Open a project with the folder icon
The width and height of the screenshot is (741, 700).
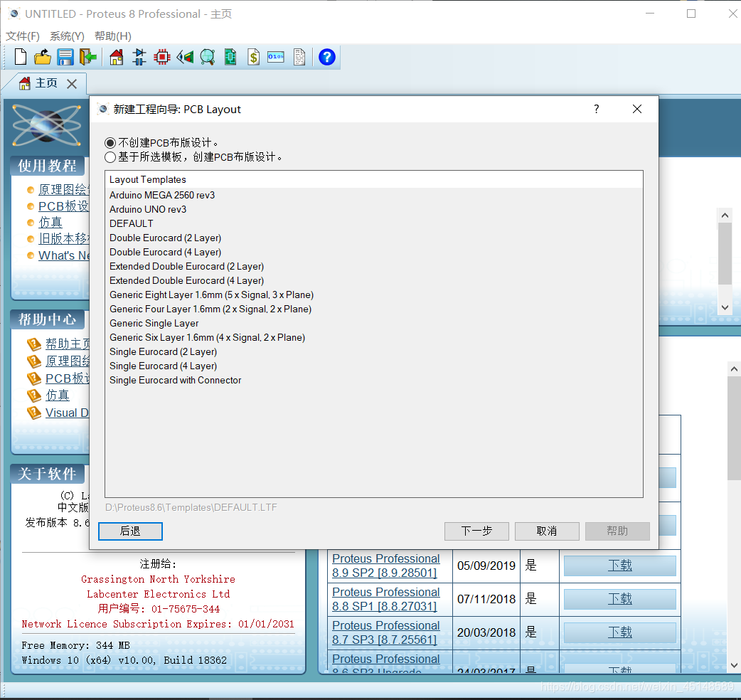click(43, 57)
